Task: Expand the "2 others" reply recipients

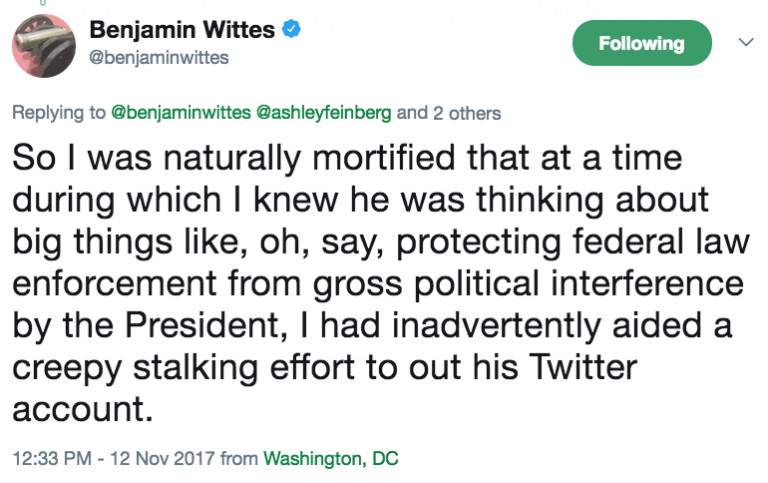Action: point(467,113)
